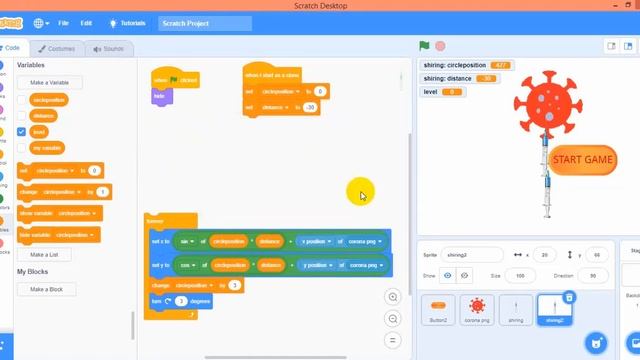Image resolution: width=640 pixels, height=360 pixels.
Task: Open dropdown in hide variable block
Action: point(74,235)
